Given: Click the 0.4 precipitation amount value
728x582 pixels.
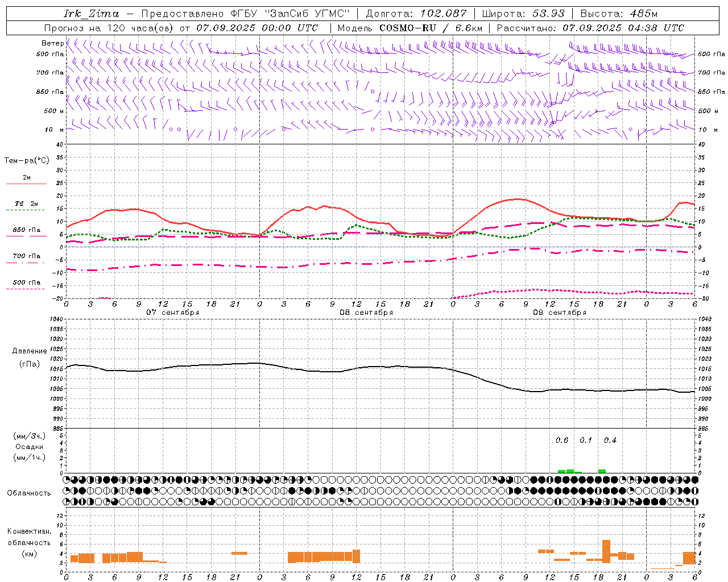Looking at the screenshot, I should click(x=610, y=440).
